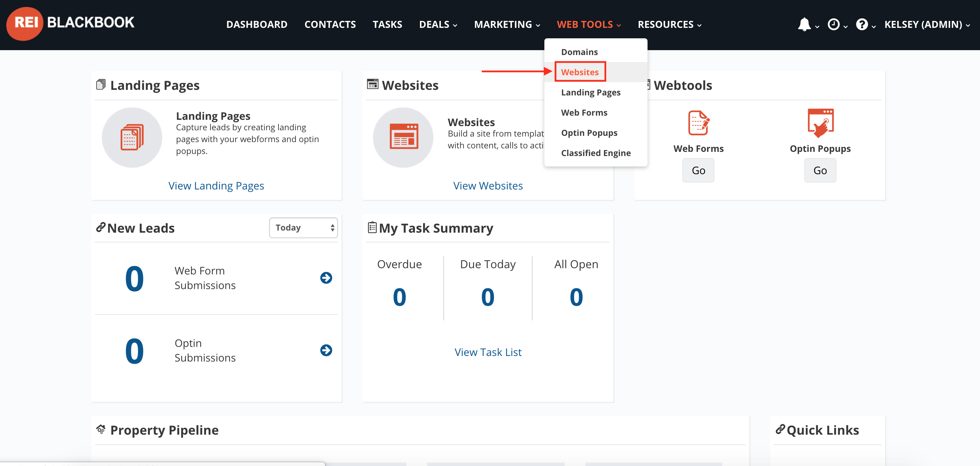This screenshot has width=980, height=466.
Task: Open the clock history icon
Action: pyautogui.click(x=833, y=24)
